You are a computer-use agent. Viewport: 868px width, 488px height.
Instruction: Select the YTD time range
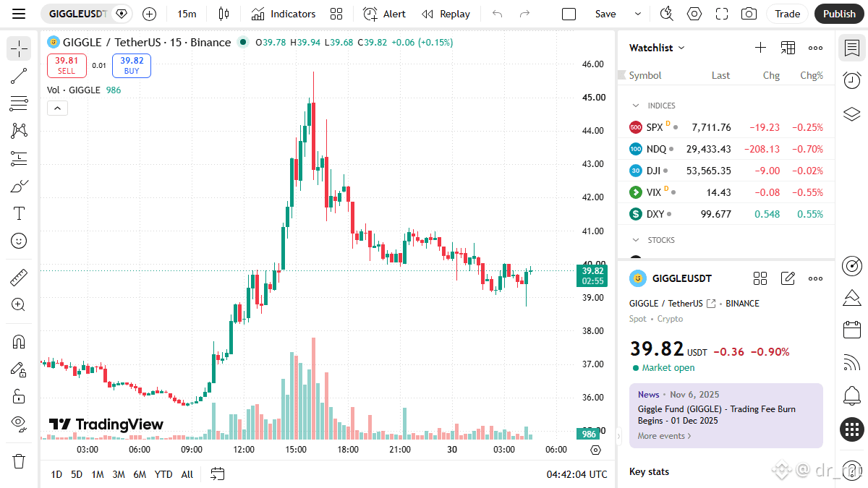pos(163,474)
